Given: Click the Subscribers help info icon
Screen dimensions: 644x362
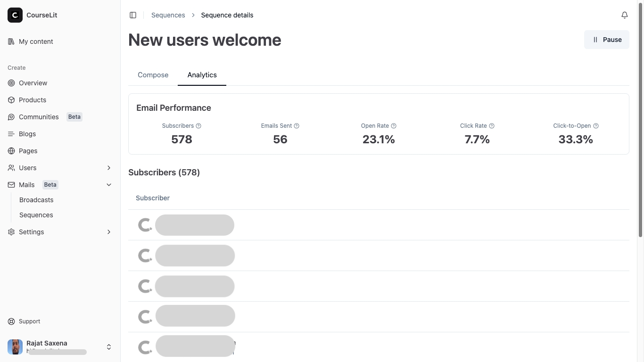Looking at the screenshot, I should pos(198,126).
